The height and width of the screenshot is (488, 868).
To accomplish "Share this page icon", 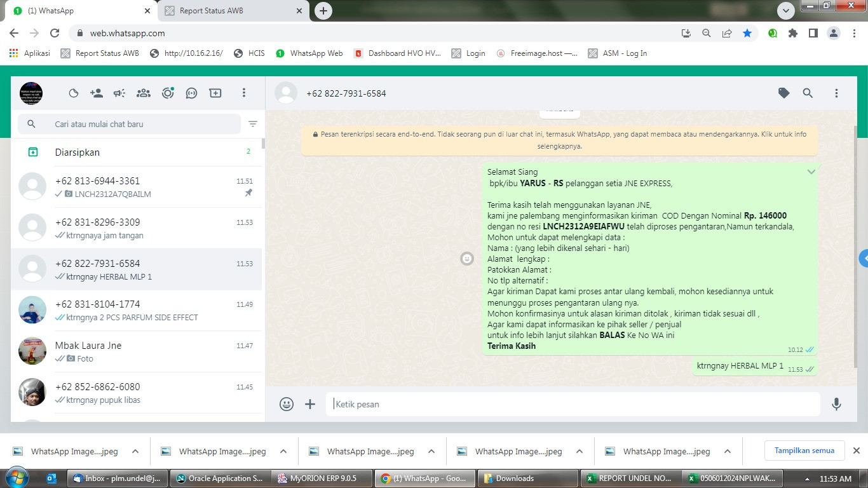I will [727, 33].
